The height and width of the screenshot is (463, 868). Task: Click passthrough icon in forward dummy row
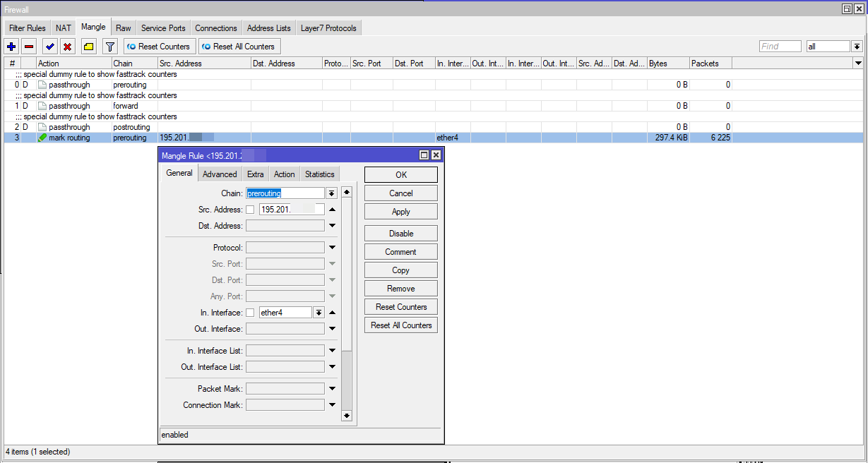tap(42, 106)
